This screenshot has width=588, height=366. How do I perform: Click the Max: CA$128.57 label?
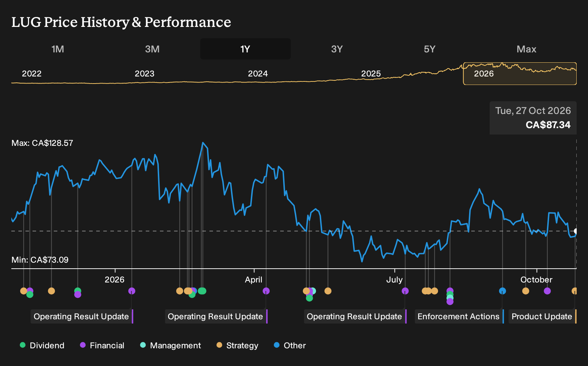42,143
